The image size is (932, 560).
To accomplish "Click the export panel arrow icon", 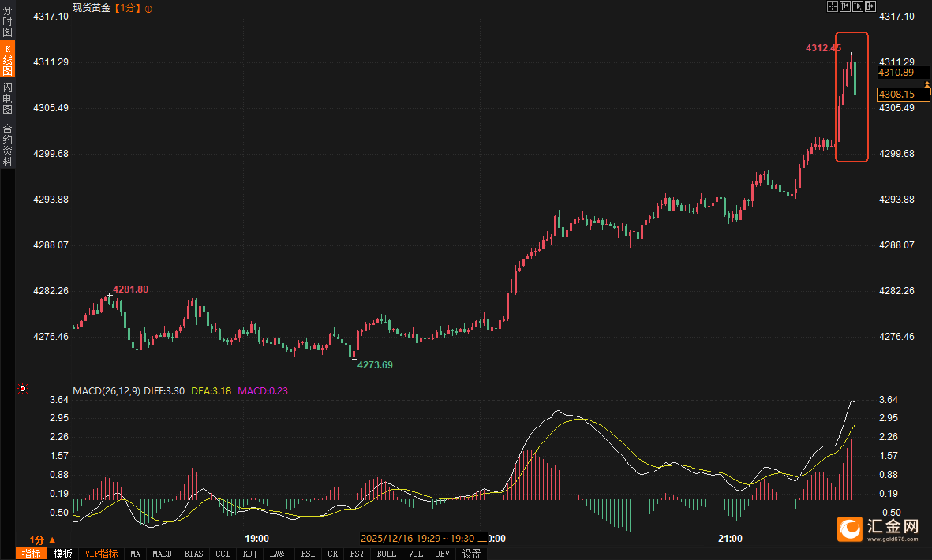I will [870, 6].
